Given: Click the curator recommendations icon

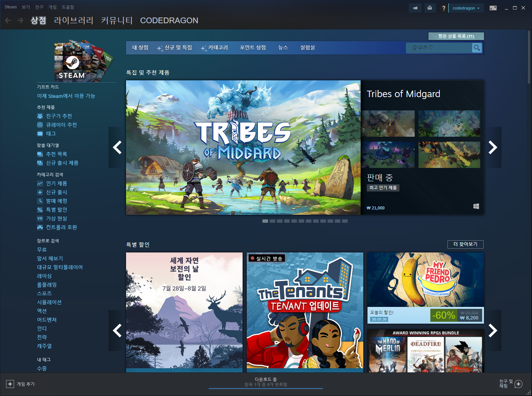Looking at the screenshot, I should coord(40,125).
